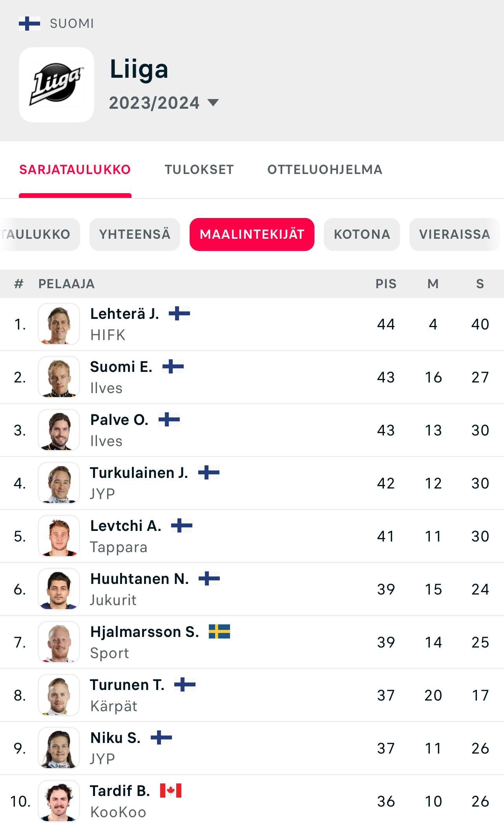Screen dimensions: 504x827
Task: Select the Kotona filter chip
Action: tap(362, 234)
